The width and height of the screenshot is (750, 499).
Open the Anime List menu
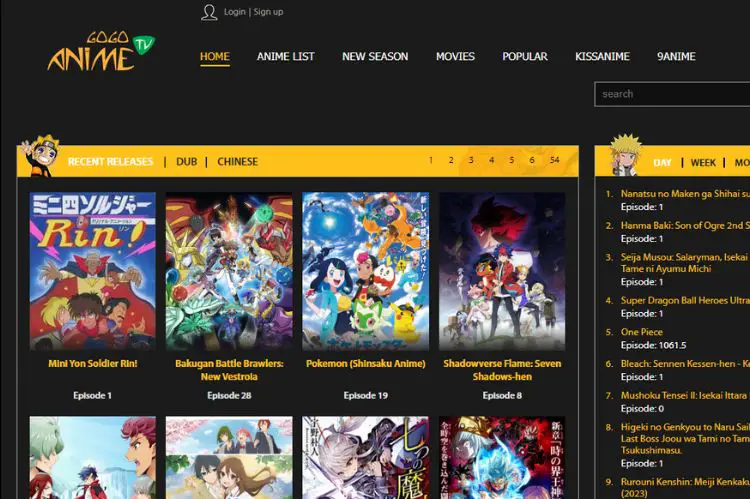[286, 56]
